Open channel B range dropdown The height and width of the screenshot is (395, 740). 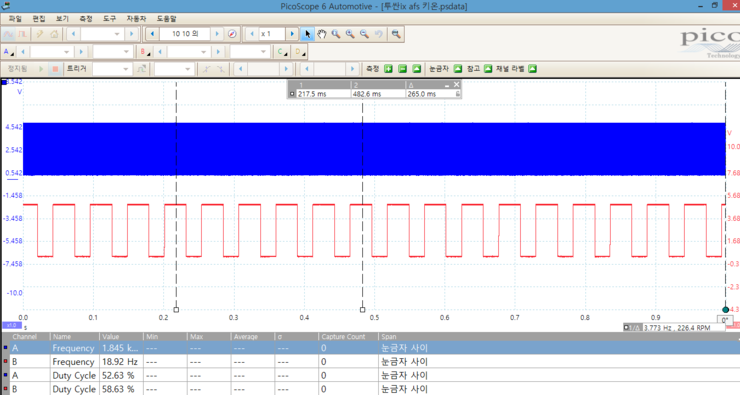[x=188, y=51]
